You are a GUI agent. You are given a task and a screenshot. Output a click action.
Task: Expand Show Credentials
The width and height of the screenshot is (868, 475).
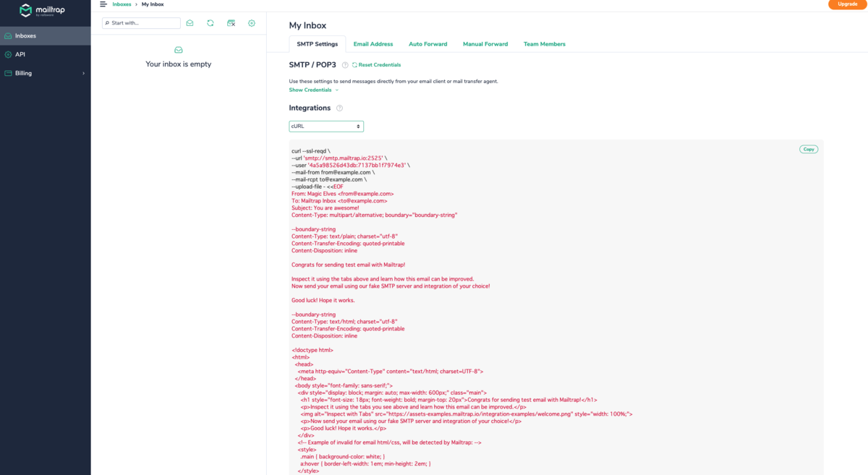313,90
